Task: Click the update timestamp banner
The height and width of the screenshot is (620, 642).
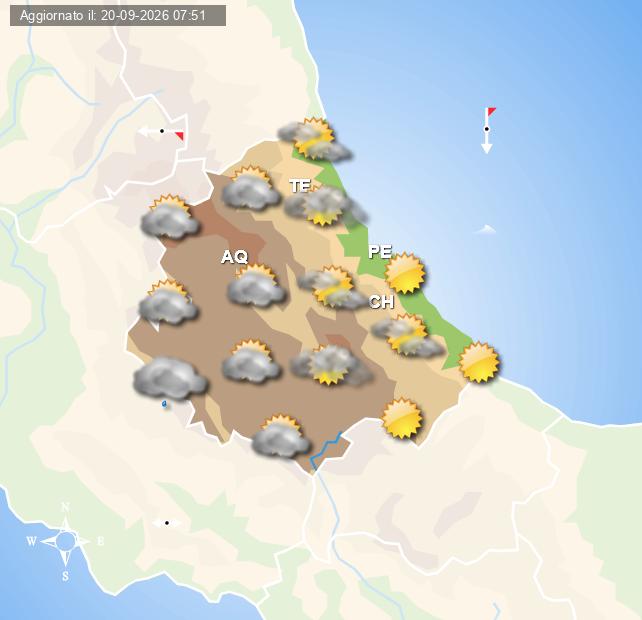Action: pos(118,16)
